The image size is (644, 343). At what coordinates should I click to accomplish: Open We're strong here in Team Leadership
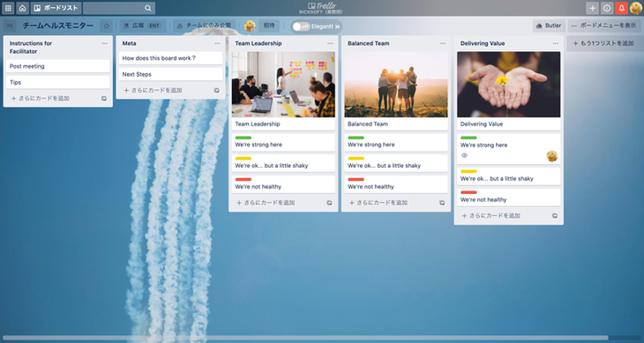[283, 142]
